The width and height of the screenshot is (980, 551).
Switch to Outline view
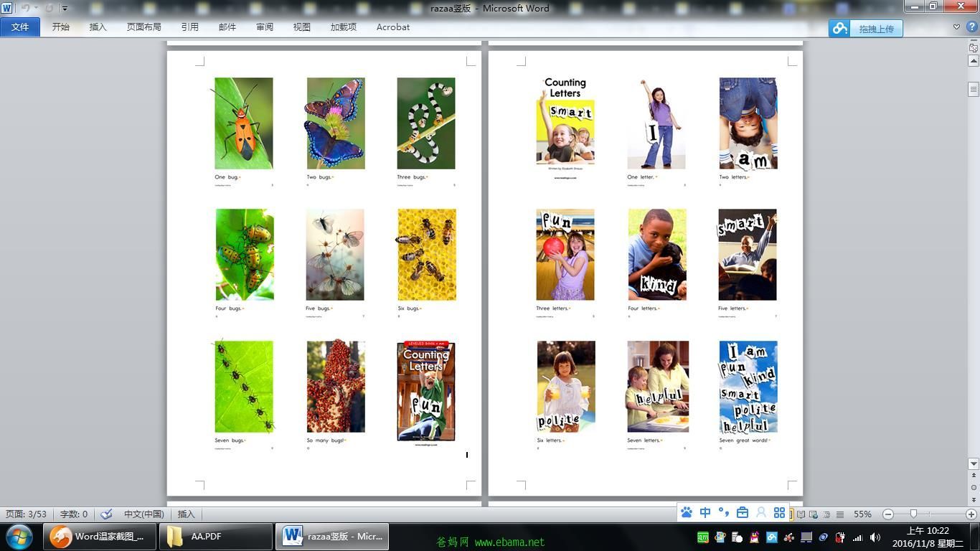click(826, 514)
